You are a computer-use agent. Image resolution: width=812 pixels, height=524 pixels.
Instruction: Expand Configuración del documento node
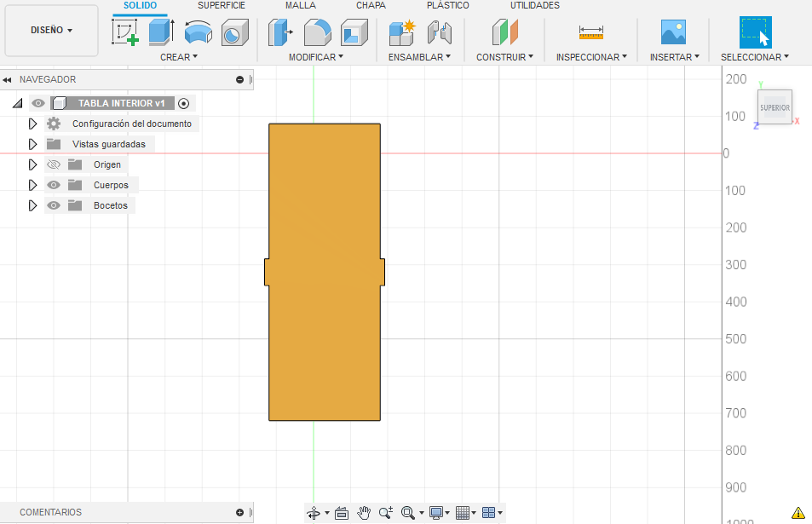pos(32,124)
